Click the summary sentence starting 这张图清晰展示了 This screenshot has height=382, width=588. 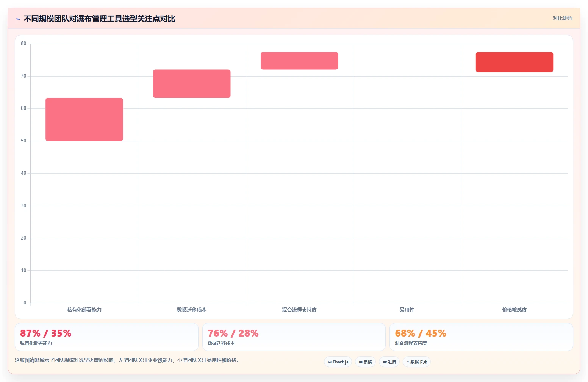click(127, 360)
